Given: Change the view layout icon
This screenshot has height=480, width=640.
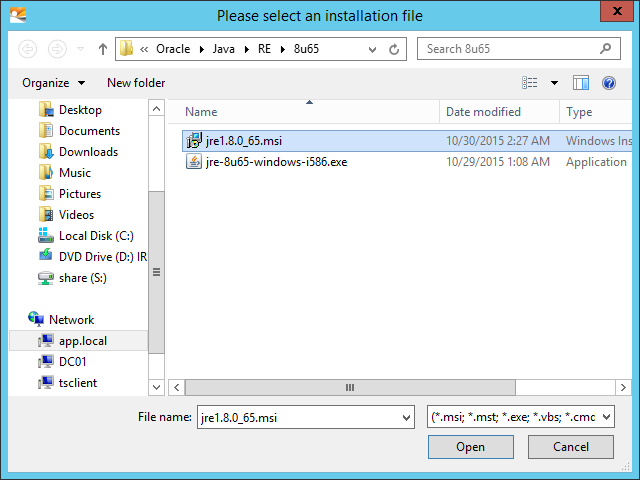Looking at the screenshot, I should point(529,83).
